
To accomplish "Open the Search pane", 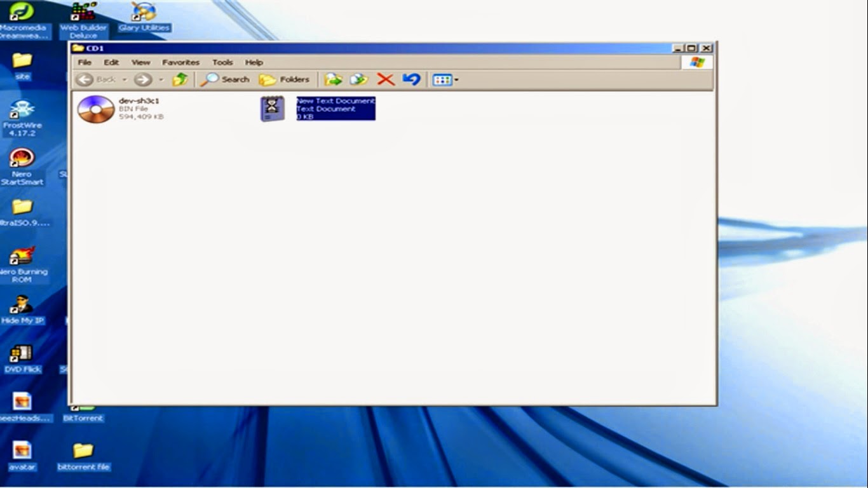I will click(x=226, y=79).
